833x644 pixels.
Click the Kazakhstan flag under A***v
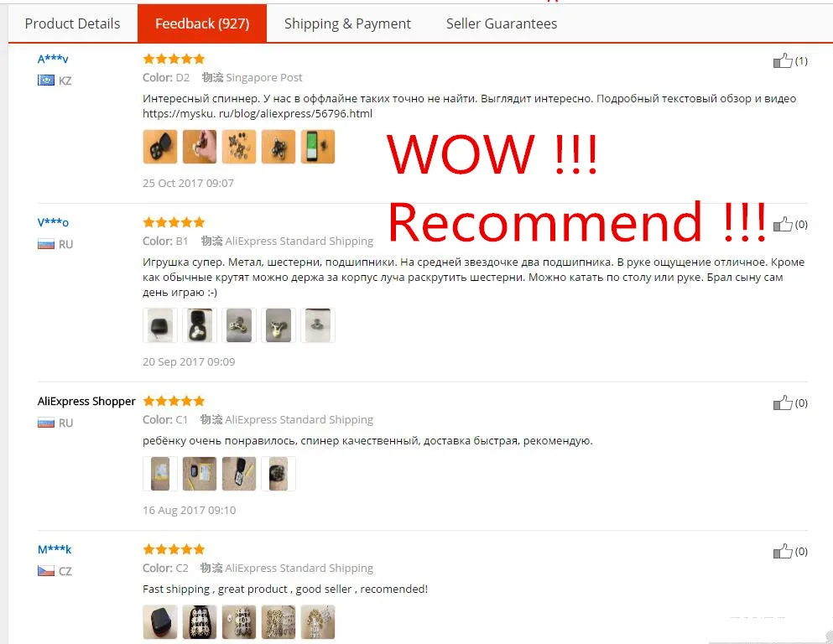tap(45, 80)
